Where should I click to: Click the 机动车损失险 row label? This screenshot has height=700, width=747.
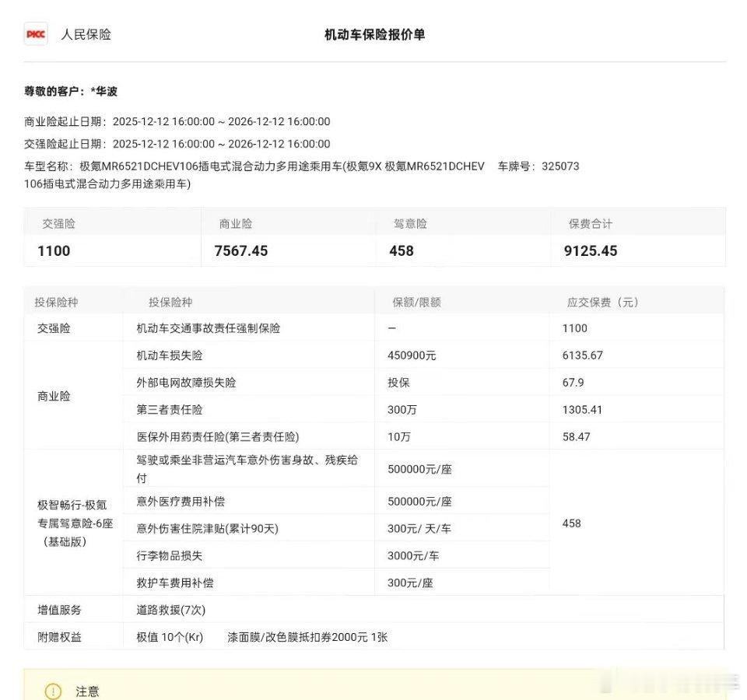170,355
